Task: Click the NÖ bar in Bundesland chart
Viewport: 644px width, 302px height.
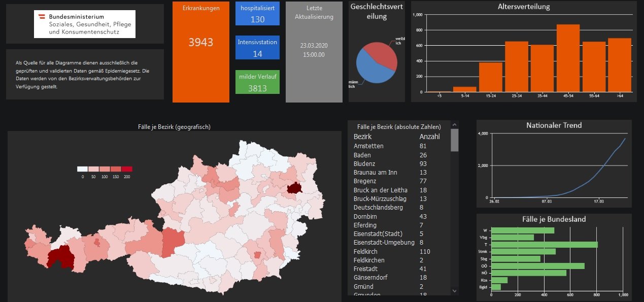Action: coord(529,273)
